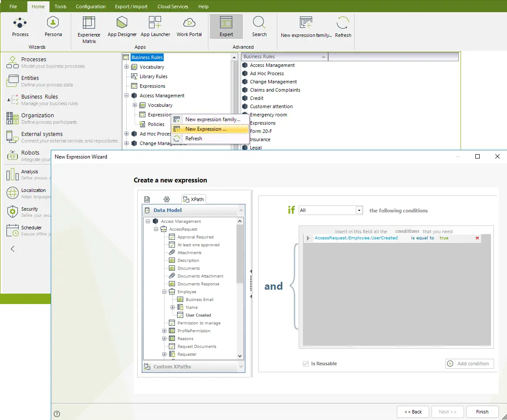Launch App Designer from the ribbon
Screen dimensions: 507x420
point(122,27)
